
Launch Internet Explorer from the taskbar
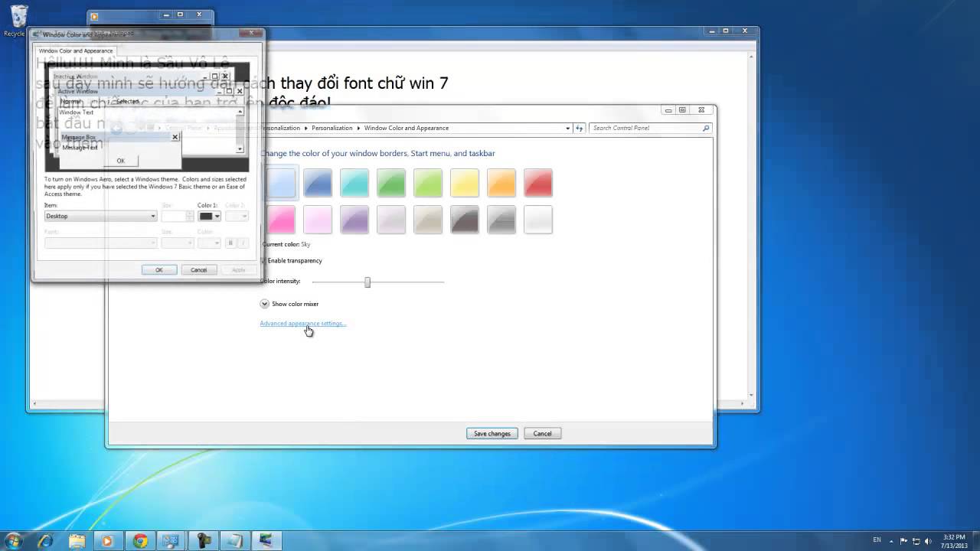pos(45,541)
